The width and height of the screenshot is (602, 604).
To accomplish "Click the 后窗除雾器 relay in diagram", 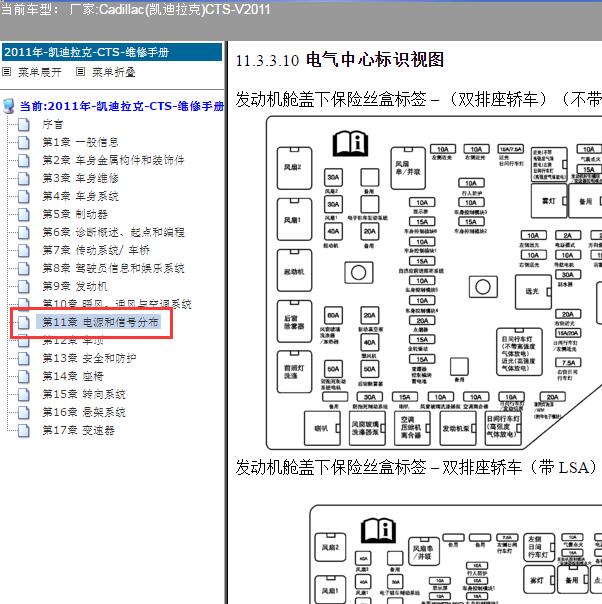I will 295,322.
